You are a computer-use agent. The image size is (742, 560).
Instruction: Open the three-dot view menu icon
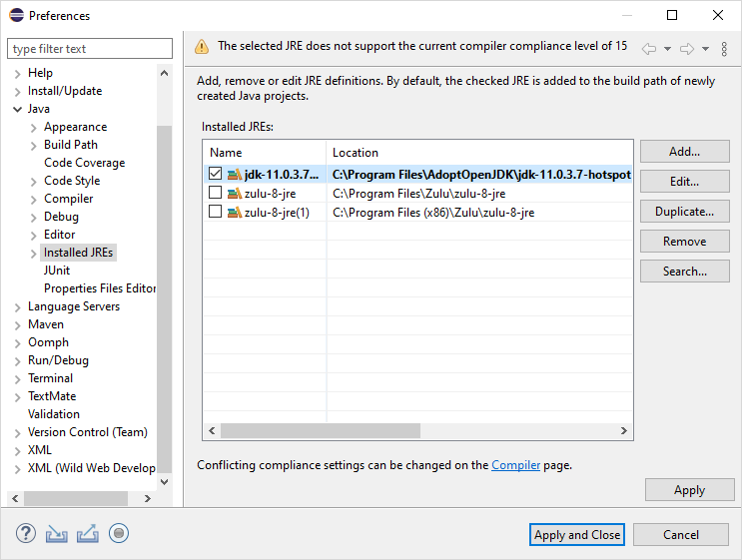(x=724, y=48)
